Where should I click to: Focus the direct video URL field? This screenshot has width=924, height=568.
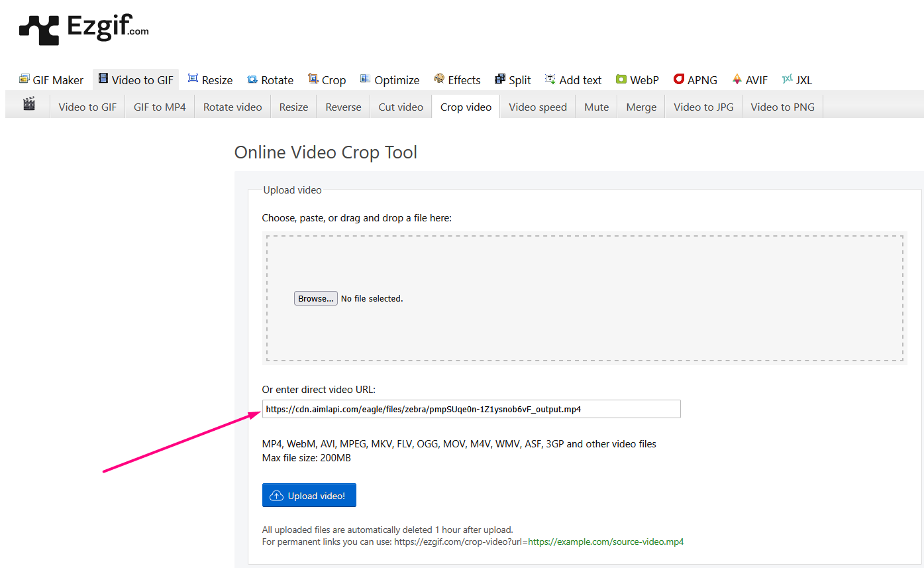(470, 409)
